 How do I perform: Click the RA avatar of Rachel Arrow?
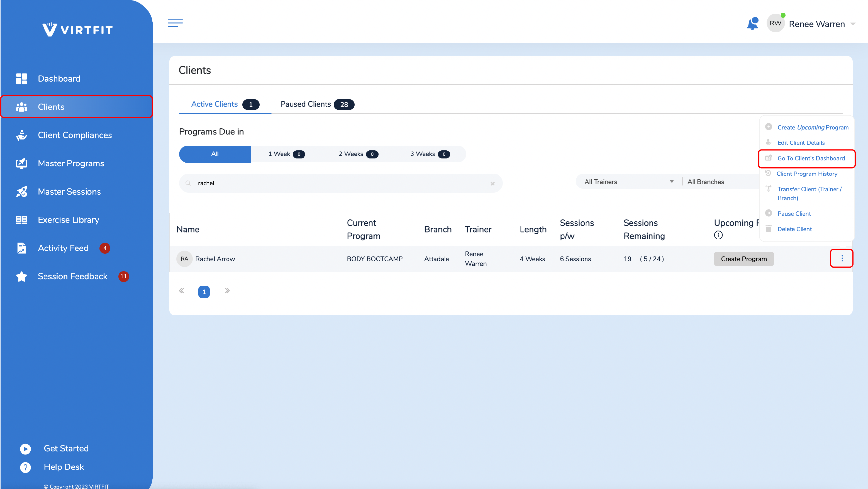(x=184, y=259)
